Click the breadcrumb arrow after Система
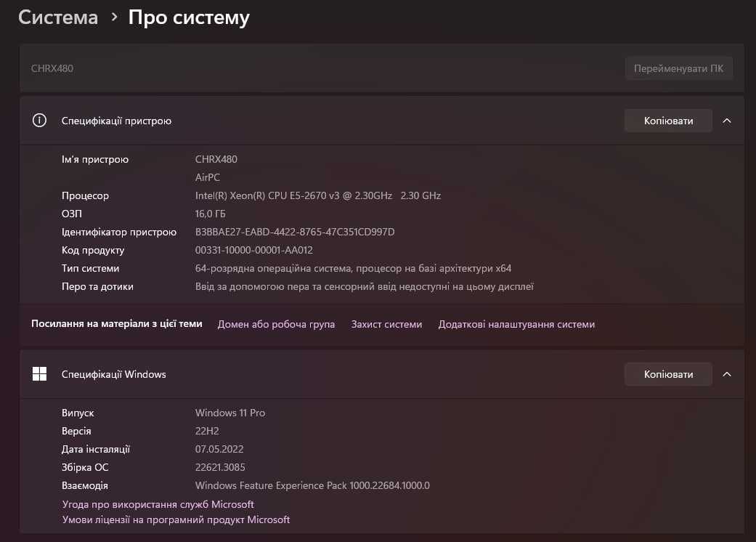Screen dimensions: 756x542 [x=114, y=17]
